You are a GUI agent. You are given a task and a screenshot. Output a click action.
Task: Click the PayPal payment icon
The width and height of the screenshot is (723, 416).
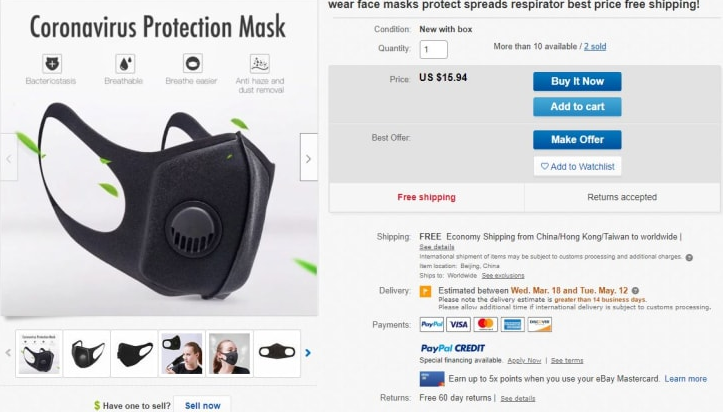(432, 324)
